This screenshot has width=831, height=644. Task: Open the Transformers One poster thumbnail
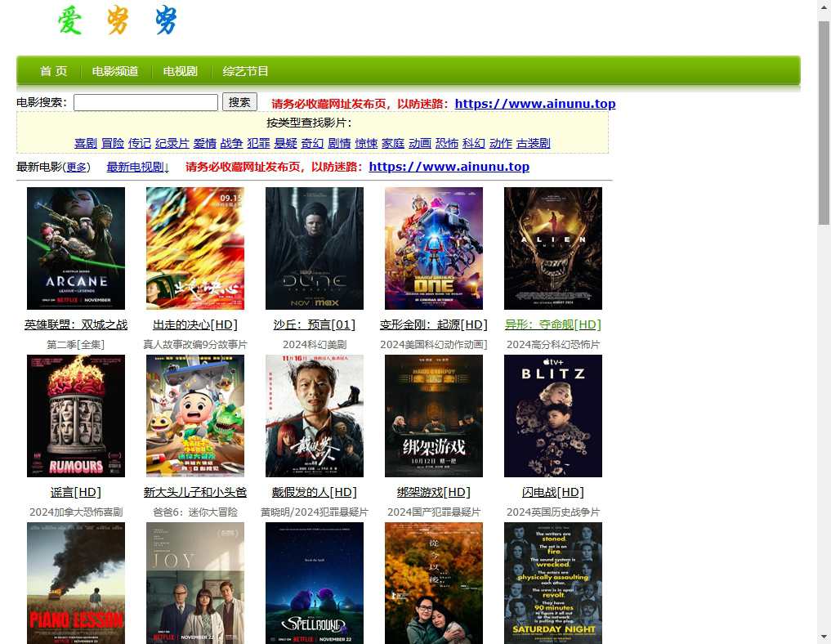(434, 248)
